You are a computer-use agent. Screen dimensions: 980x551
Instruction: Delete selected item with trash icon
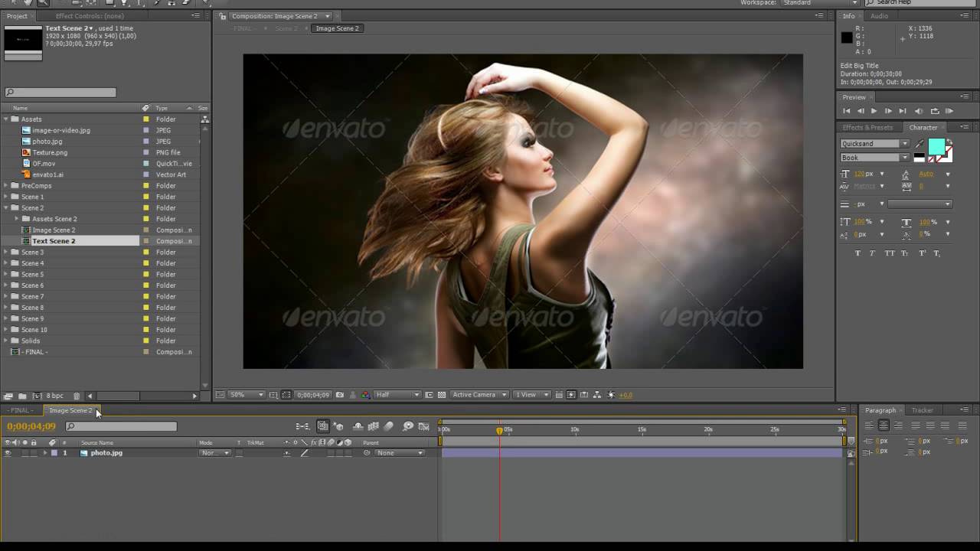[77, 396]
